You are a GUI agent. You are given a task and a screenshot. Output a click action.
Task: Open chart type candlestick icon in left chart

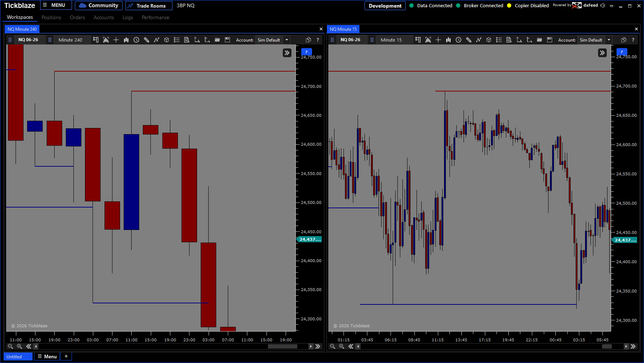coord(126,40)
